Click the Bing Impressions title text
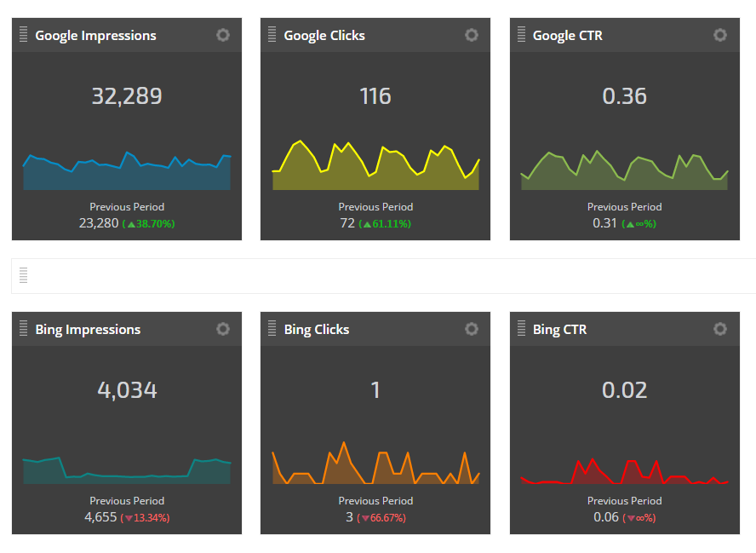Image resolution: width=756 pixels, height=553 pixels. [x=88, y=330]
